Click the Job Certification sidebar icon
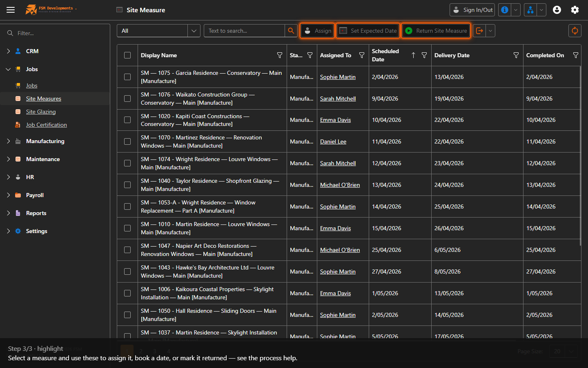This screenshot has width=588, height=368. (18, 125)
